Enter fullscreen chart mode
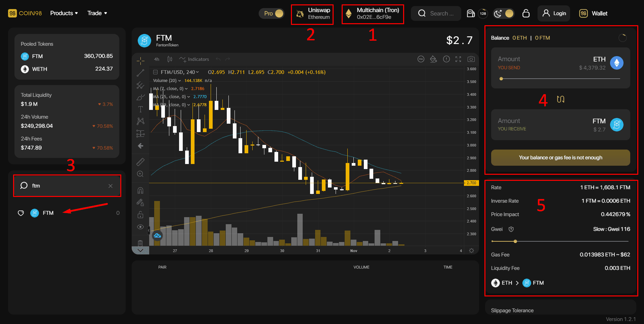The width and height of the screenshot is (644, 324). click(458, 59)
